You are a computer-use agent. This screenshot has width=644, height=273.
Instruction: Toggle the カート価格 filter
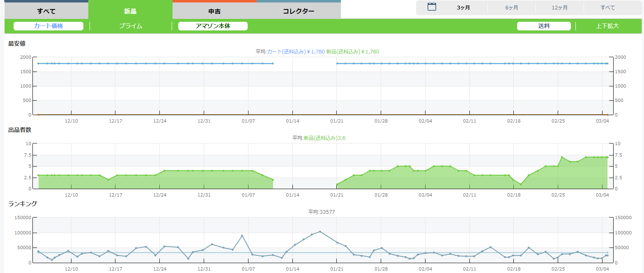click(x=48, y=26)
